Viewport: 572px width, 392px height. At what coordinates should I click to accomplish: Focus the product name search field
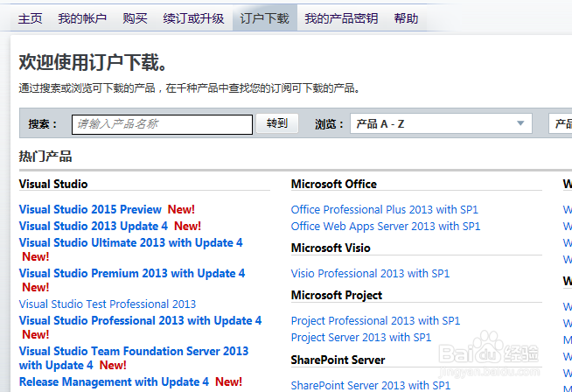tap(162, 124)
